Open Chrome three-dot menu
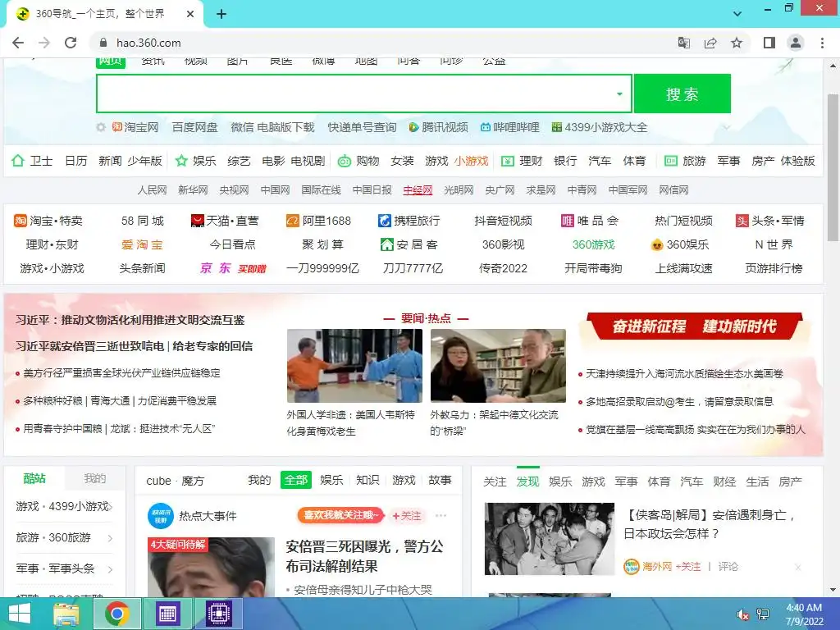The height and width of the screenshot is (630, 840). point(822,43)
